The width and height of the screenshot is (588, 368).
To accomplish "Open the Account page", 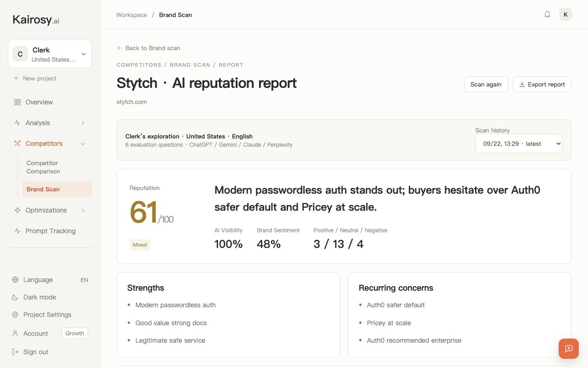I will pos(36,333).
